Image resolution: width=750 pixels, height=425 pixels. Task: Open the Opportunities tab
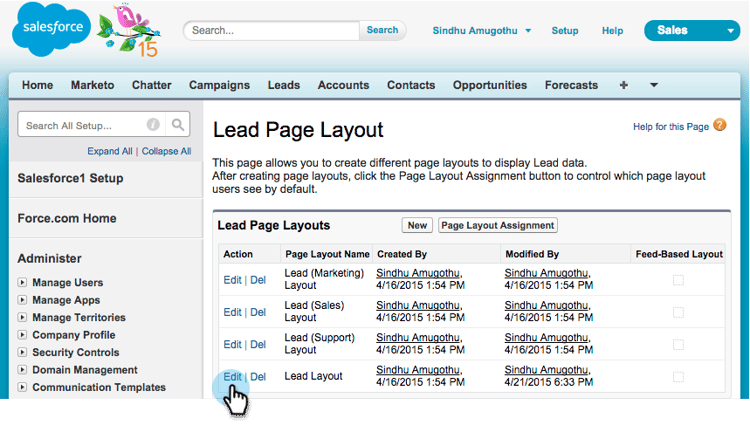click(x=490, y=85)
